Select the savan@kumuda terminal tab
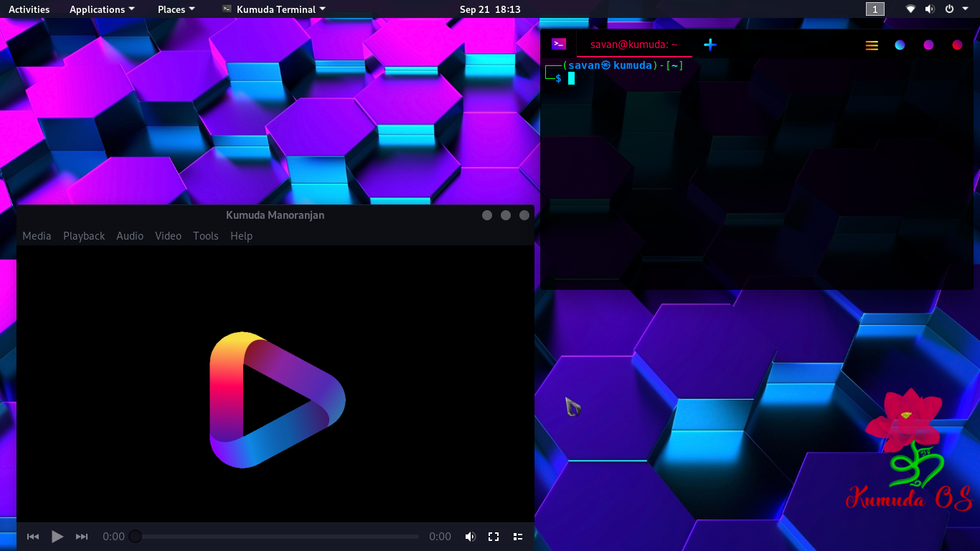 [x=633, y=44]
